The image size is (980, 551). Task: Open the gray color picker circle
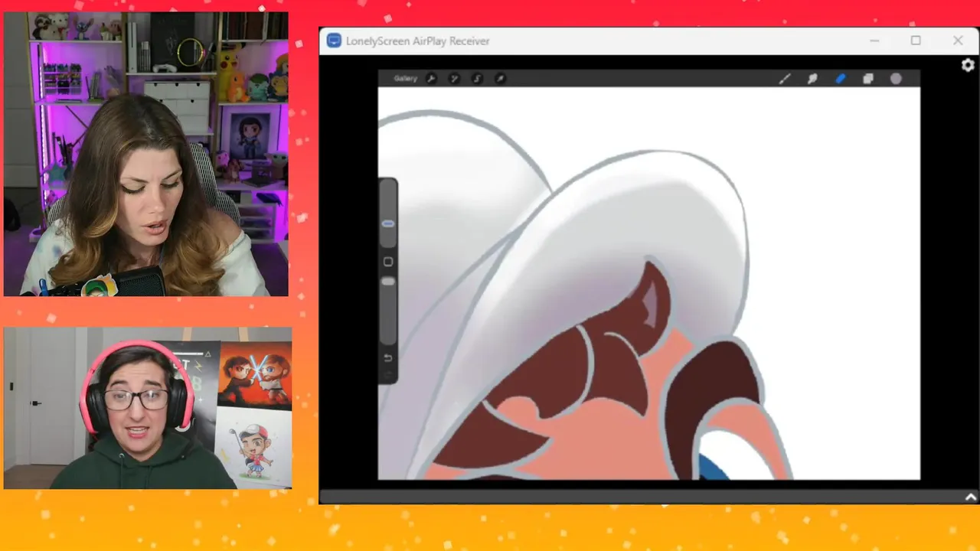click(x=896, y=78)
